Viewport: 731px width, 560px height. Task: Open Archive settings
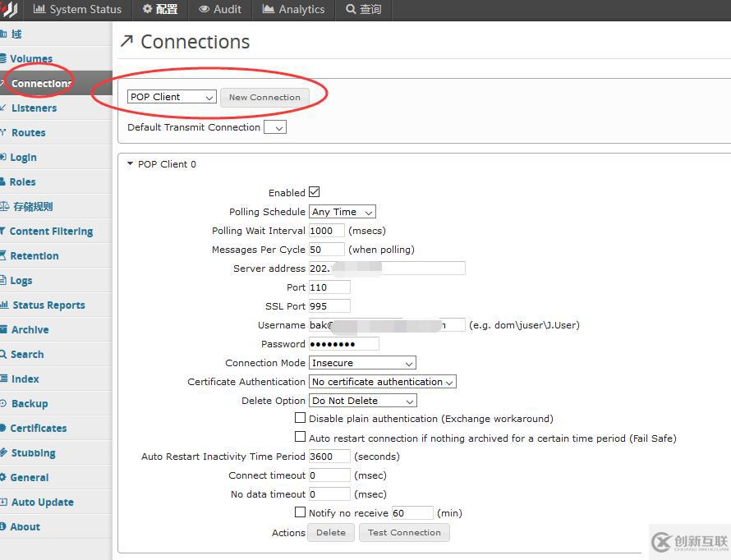click(x=56, y=330)
